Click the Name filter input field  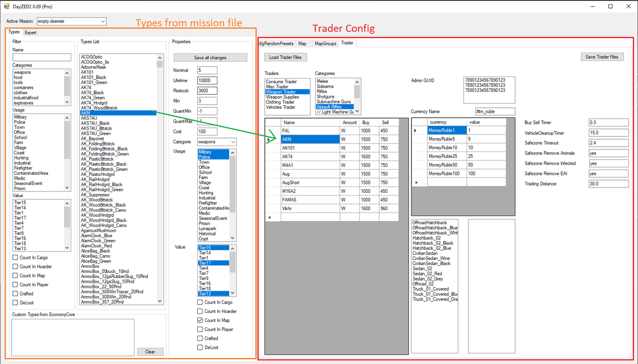42,57
